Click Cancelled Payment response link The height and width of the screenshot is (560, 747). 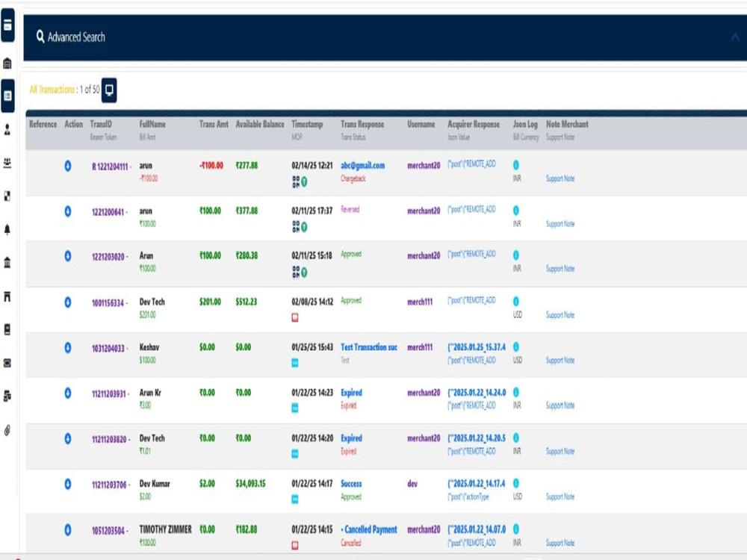[371, 529]
